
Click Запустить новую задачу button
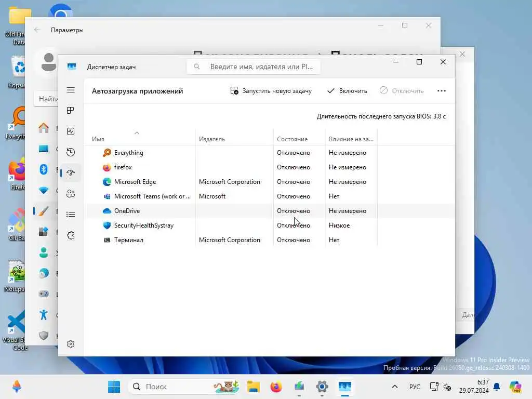point(271,91)
